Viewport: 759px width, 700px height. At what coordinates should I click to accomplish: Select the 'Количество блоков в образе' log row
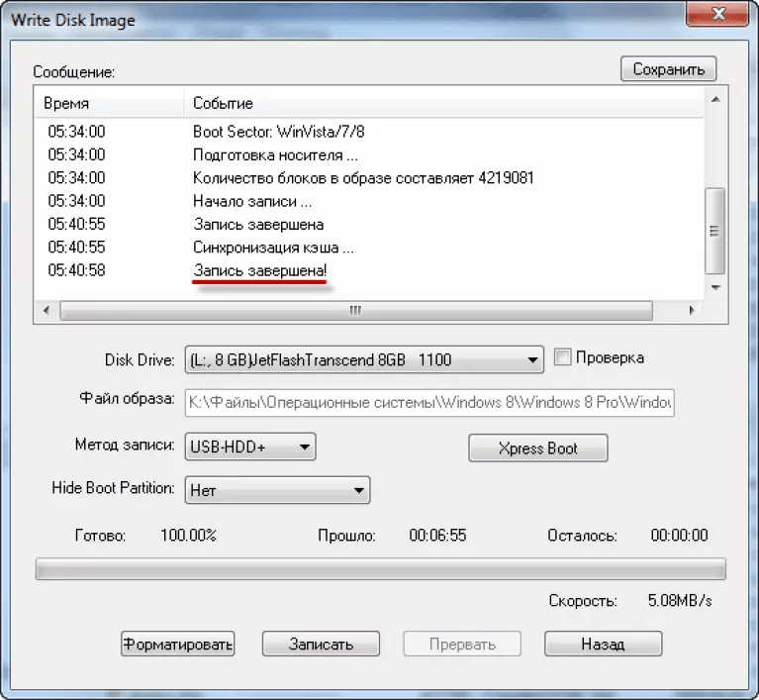tap(369, 178)
